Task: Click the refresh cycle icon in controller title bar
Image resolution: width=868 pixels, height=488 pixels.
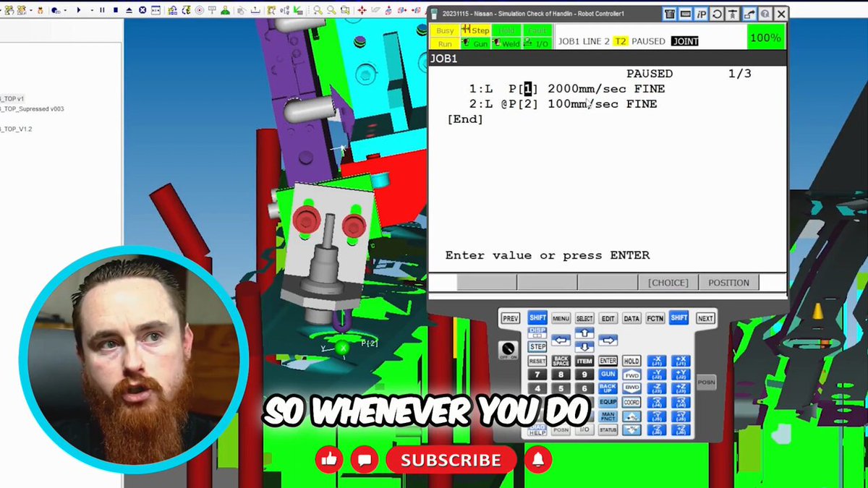Action: 717,14
